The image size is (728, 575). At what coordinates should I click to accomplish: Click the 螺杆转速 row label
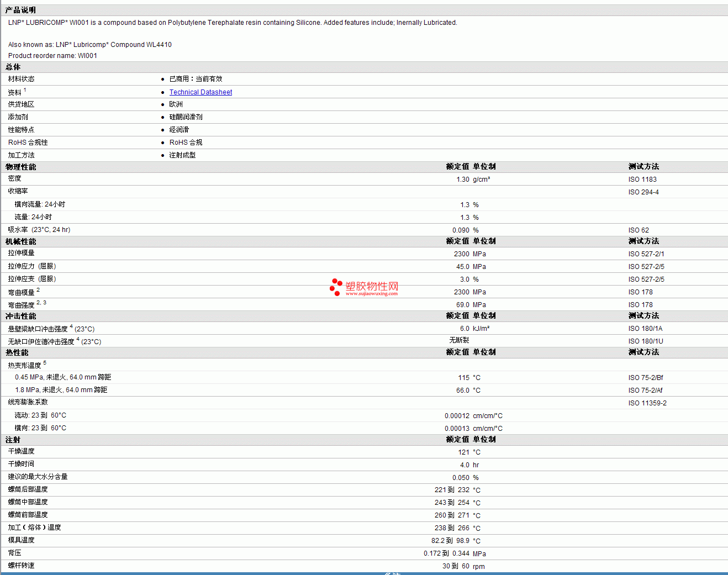point(21,566)
